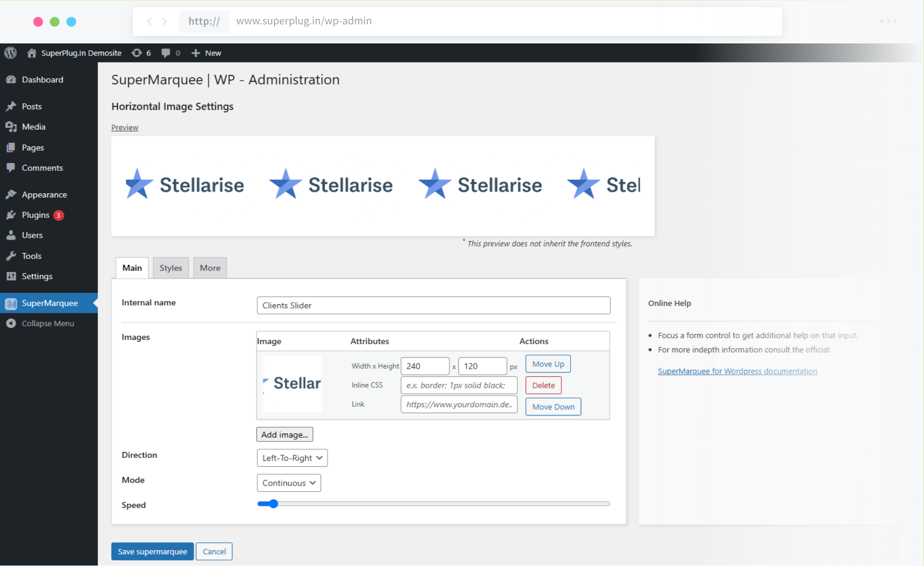Open the SuperPlug.In Demosite home icon
This screenshot has width=924, height=566.
click(31, 53)
